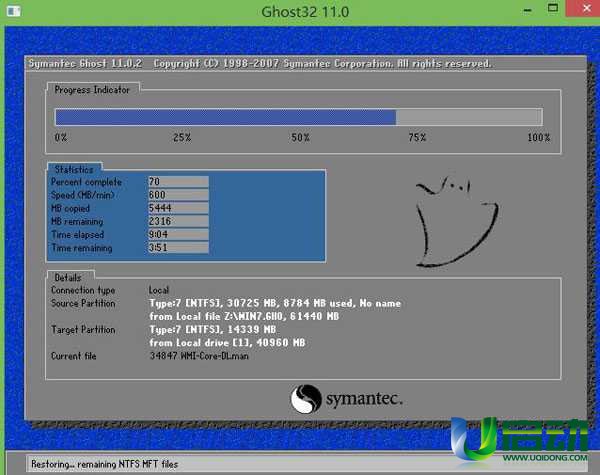Click the unfilled part of the progress bar
The height and width of the screenshot is (475, 600).
coord(468,117)
